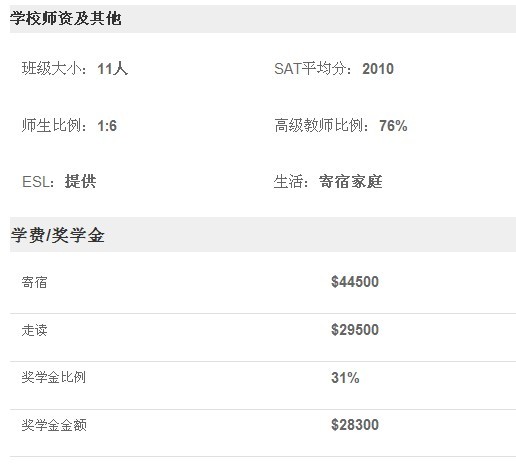This screenshot has width=516, height=466.
Task: Click the 11人 class size value
Action: (113, 69)
